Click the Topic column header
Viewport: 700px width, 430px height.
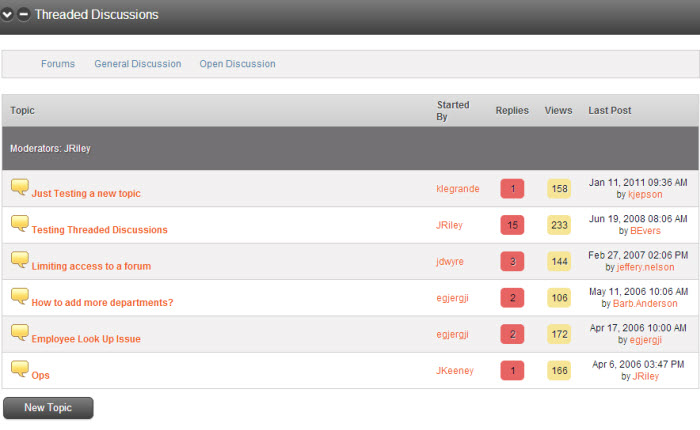(22, 110)
